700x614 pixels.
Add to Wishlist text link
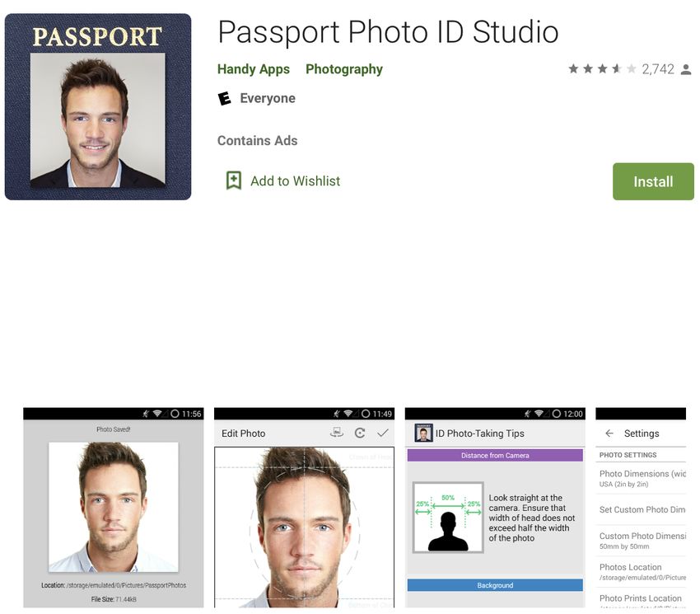295,181
